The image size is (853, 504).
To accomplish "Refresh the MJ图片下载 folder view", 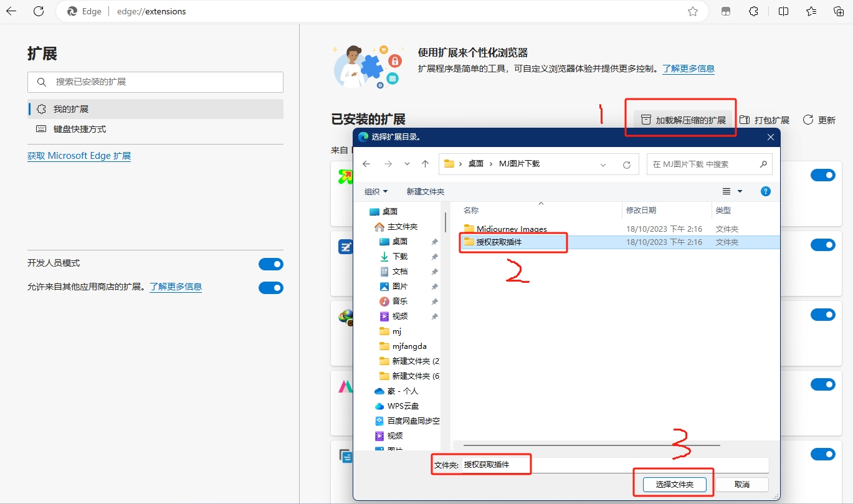I will [627, 164].
